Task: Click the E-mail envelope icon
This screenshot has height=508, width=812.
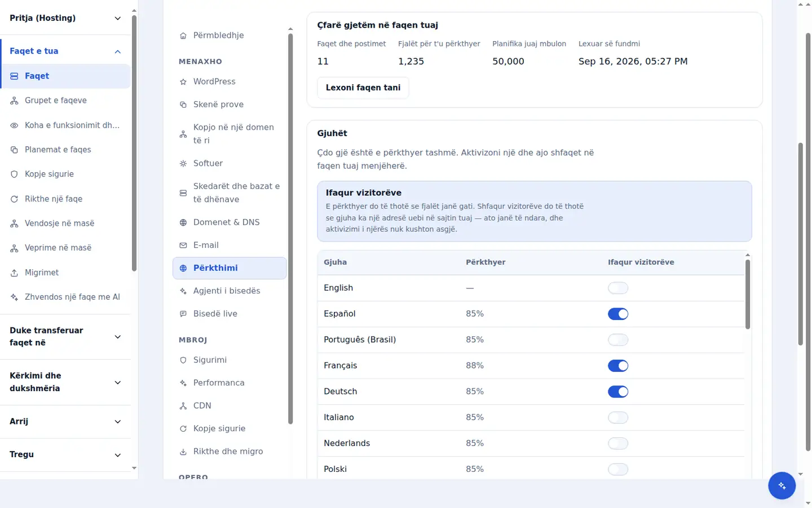Action: pos(183,246)
